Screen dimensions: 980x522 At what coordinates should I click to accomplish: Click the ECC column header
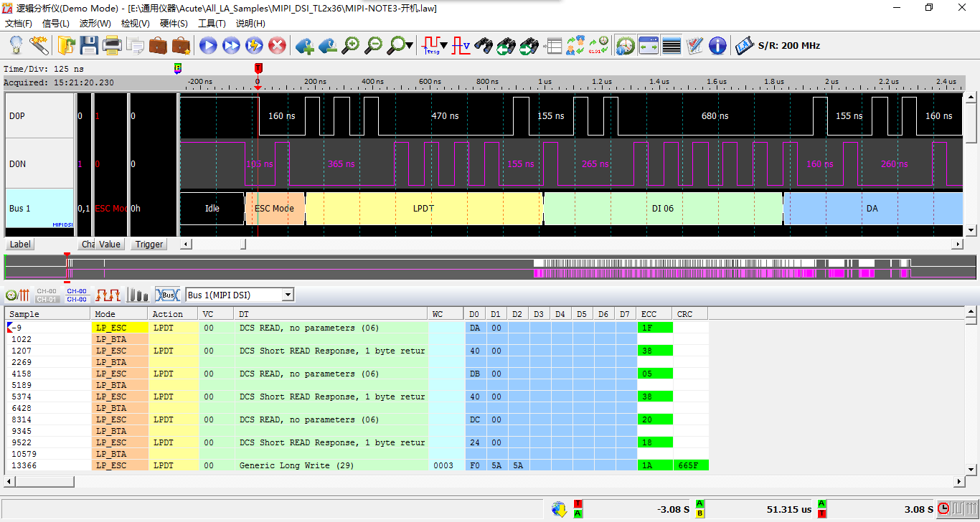pos(655,314)
